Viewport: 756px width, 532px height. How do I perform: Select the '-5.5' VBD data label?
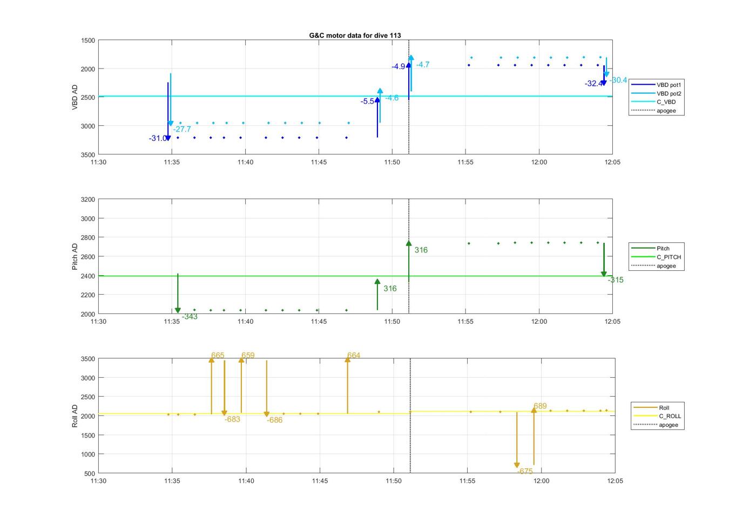367,101
